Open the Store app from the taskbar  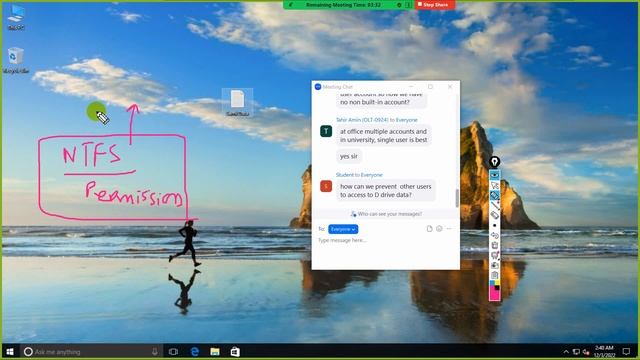[x=235, y=351]
